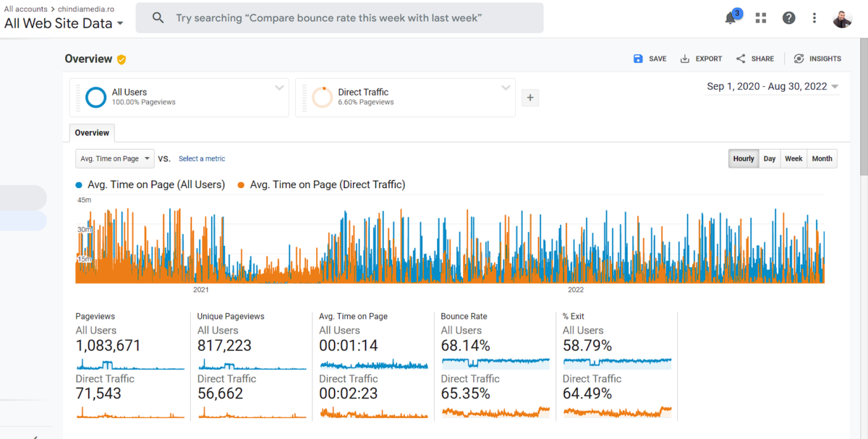Click Share button
Viewport: 868px width, 439px height.
click(x=754, y=59)
